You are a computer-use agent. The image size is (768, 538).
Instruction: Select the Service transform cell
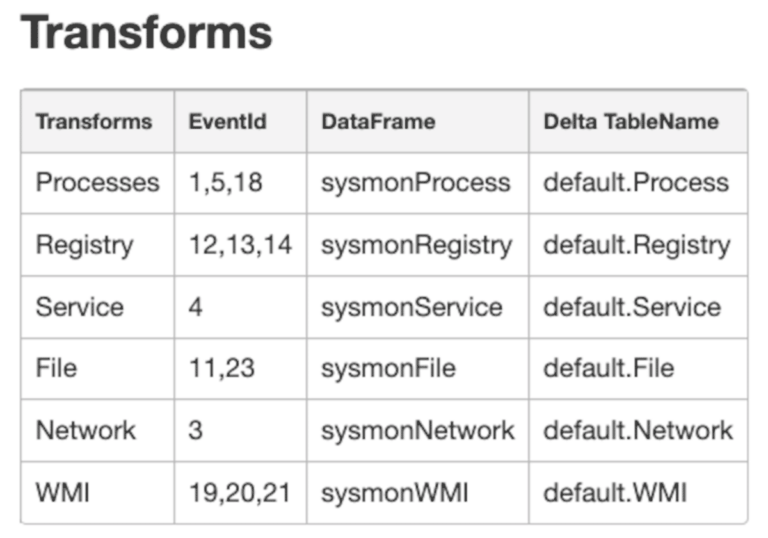click(x=78, y=307)
